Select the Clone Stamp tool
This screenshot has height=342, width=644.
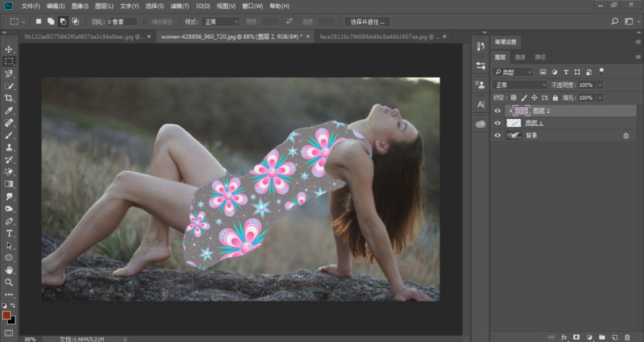tap(8, 147)
